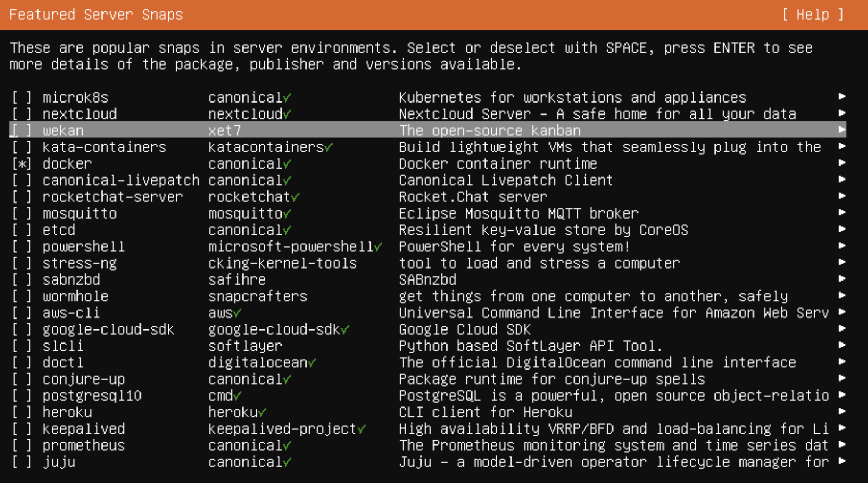
Task: Select the wekan snap entry
Action: [63, 131]
